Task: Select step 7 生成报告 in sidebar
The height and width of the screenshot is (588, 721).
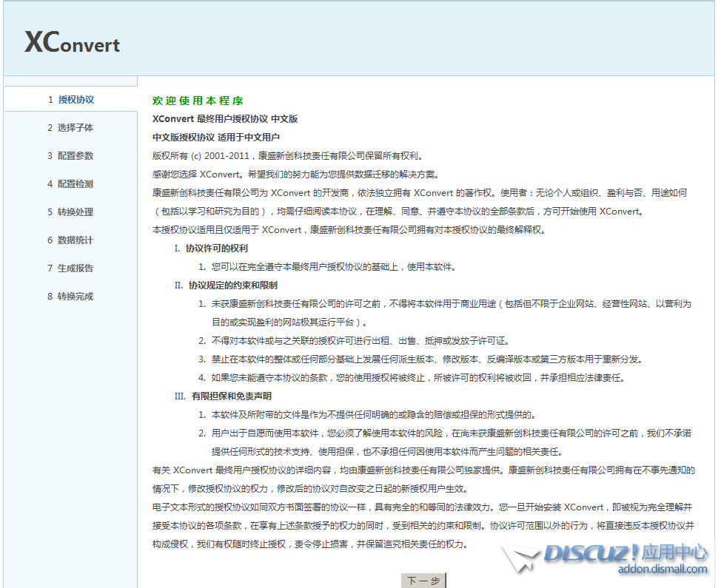Action: (70, 268)
